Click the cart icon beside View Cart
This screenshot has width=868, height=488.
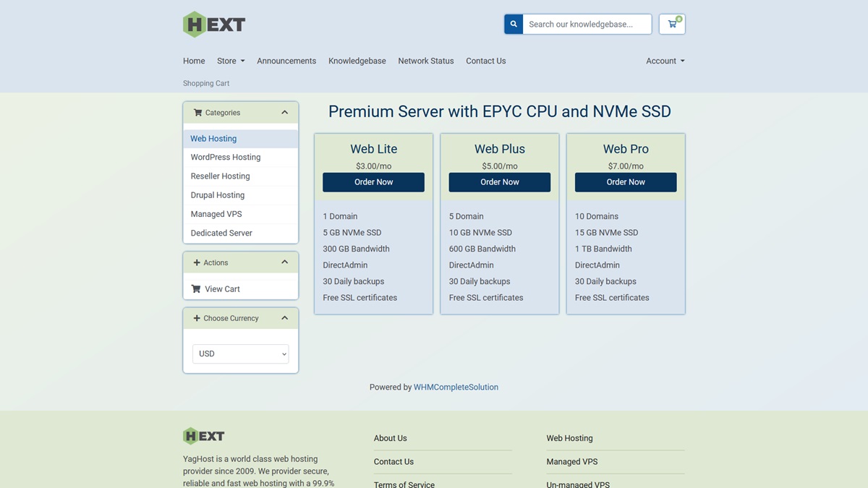pos(196,289)
